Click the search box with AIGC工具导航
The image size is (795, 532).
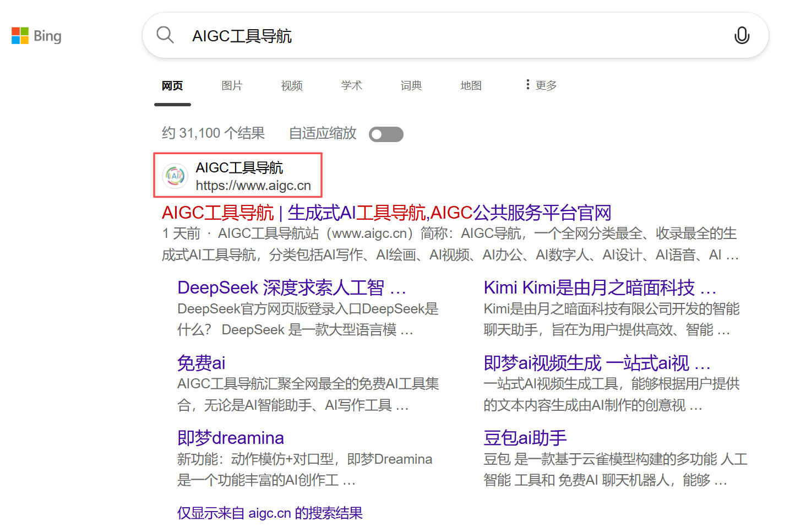tap(440, 36)
